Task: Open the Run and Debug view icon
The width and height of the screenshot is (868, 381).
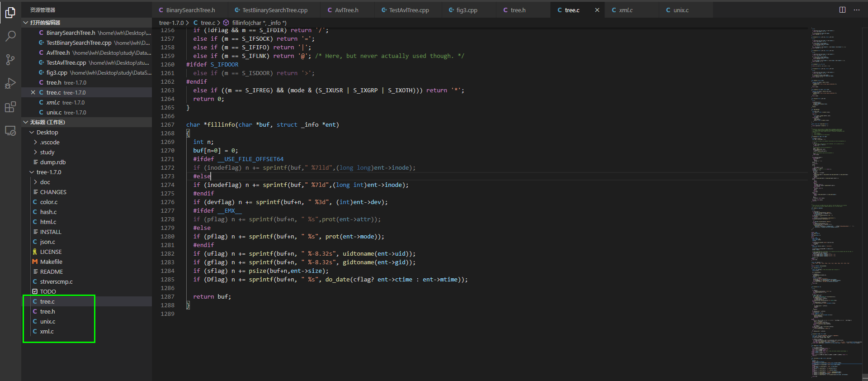Action: click(10, 83)
